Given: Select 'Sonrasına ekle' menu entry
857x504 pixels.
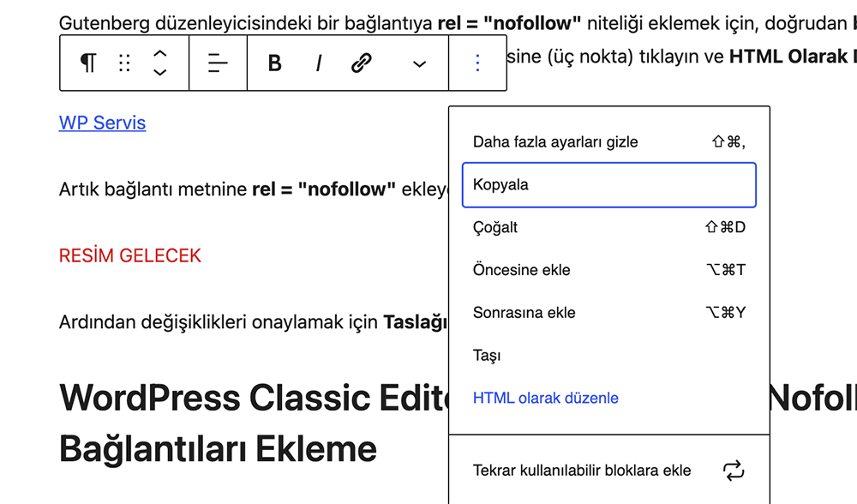Looking at the screenshot, I should coord(608,313).
